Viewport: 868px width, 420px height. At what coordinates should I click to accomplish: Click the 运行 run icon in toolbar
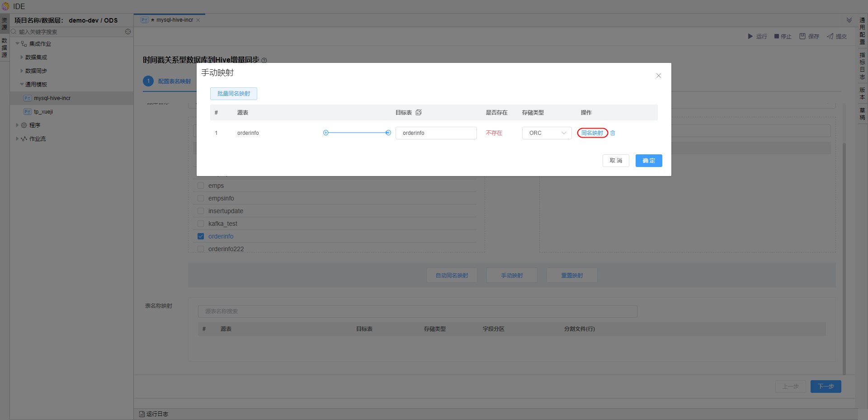click(x=750, y=36)
